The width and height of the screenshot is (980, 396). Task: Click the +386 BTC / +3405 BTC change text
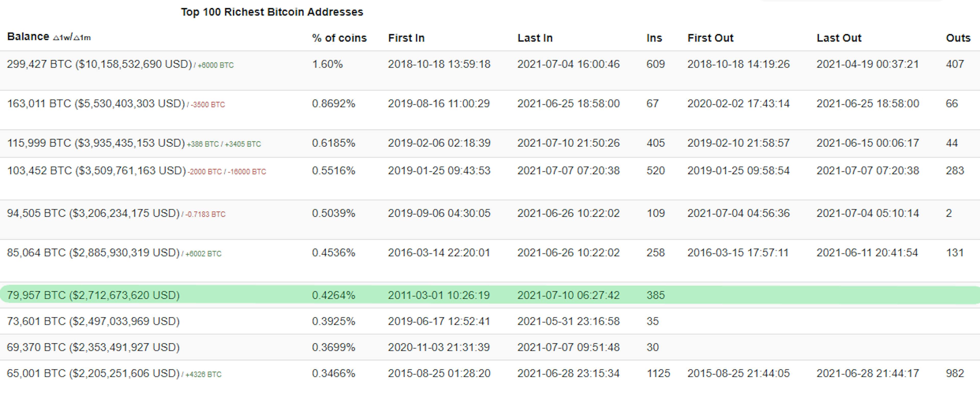tap(224, 144)
